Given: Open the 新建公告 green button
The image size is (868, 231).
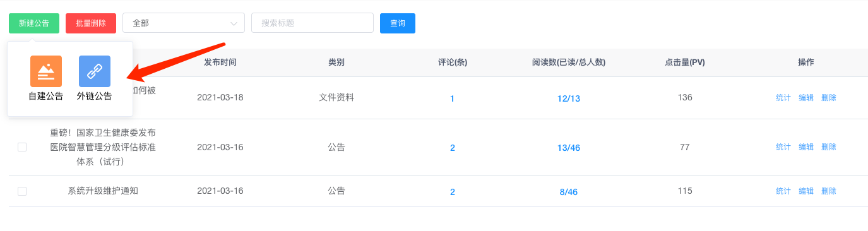Looking at the screenshot, I should point(34,23).
